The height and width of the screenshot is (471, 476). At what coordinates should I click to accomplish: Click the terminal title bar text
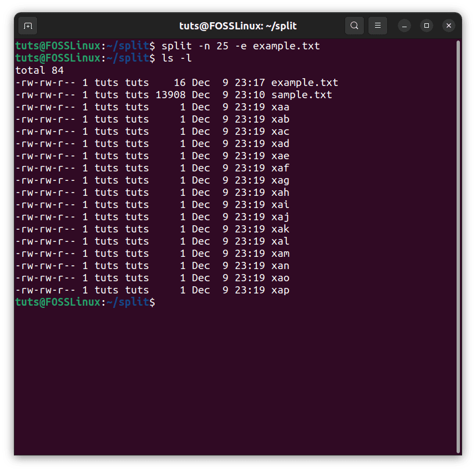237,26
